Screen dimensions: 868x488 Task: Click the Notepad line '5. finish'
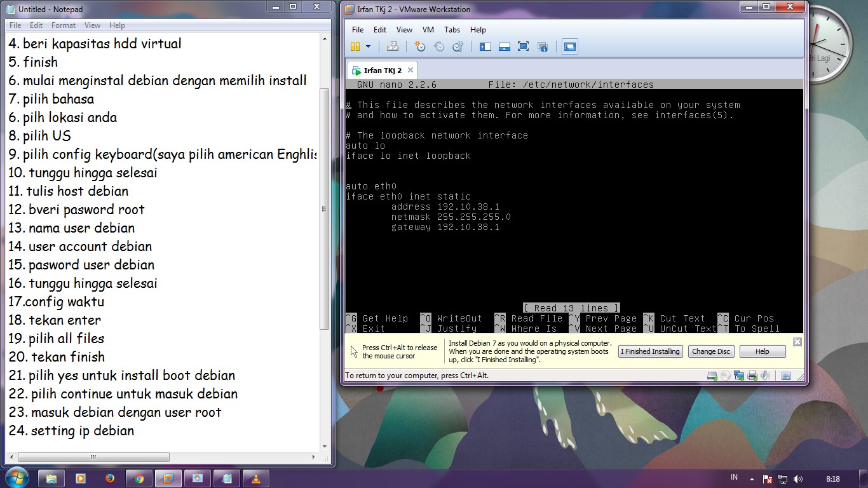tap(33, 62)
